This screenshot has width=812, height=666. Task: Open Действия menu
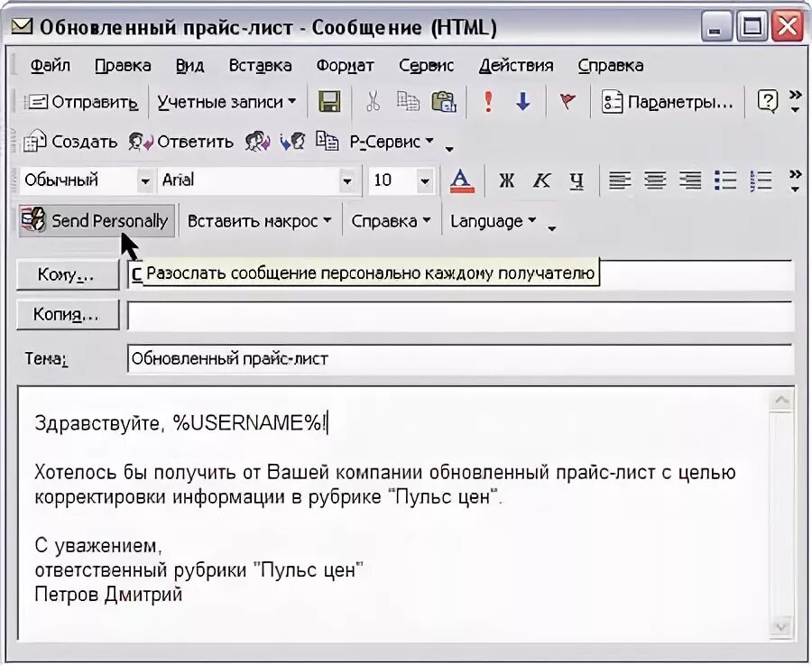(x=516, y=65)
